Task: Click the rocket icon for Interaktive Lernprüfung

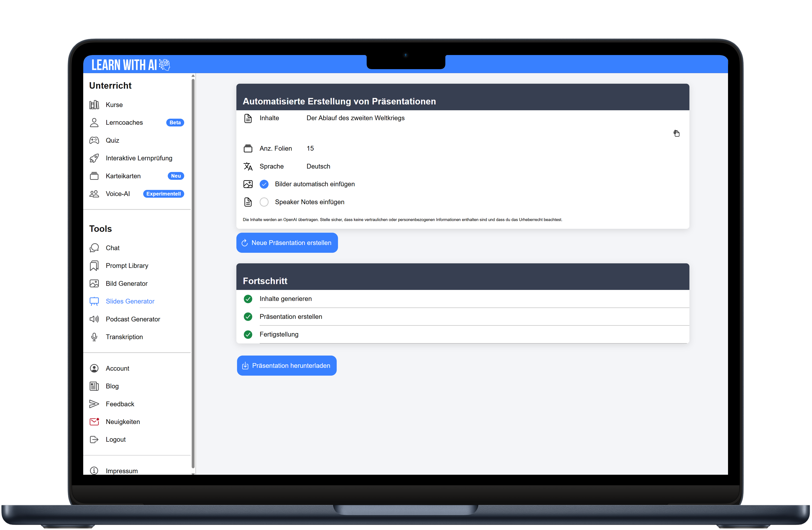Action: coord(94,158)
